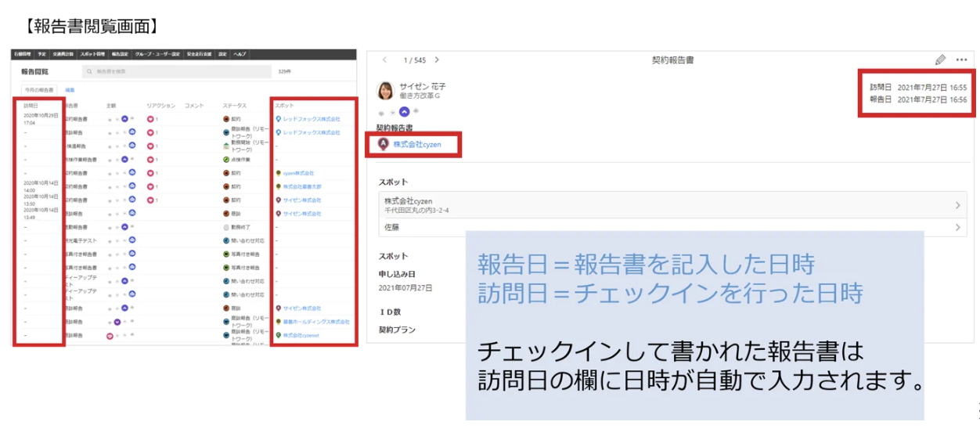The width and height of the screenshot is (980, 429).
Task: Click the 主観 column header
Action: [x=111, y=106]
